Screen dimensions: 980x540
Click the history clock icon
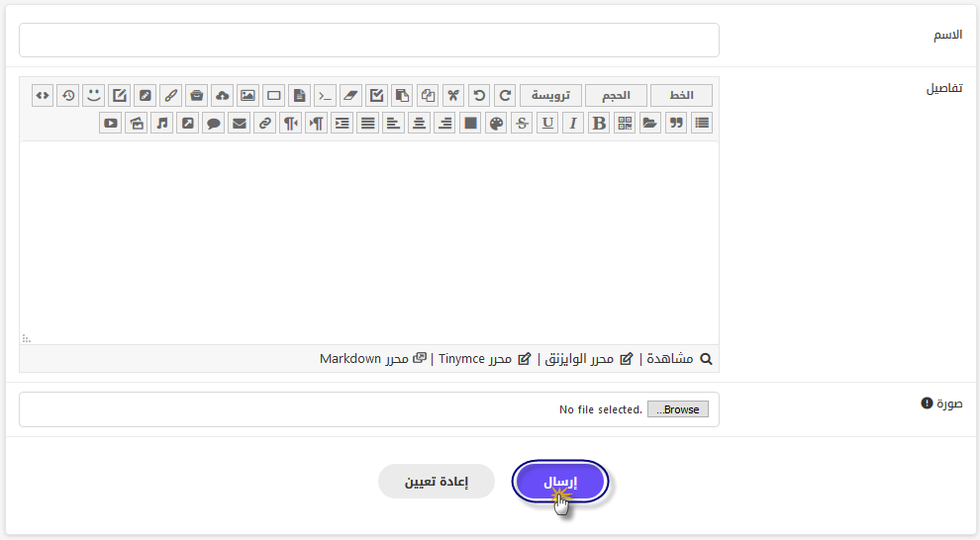pyautogui.click(x=68, y=96)
